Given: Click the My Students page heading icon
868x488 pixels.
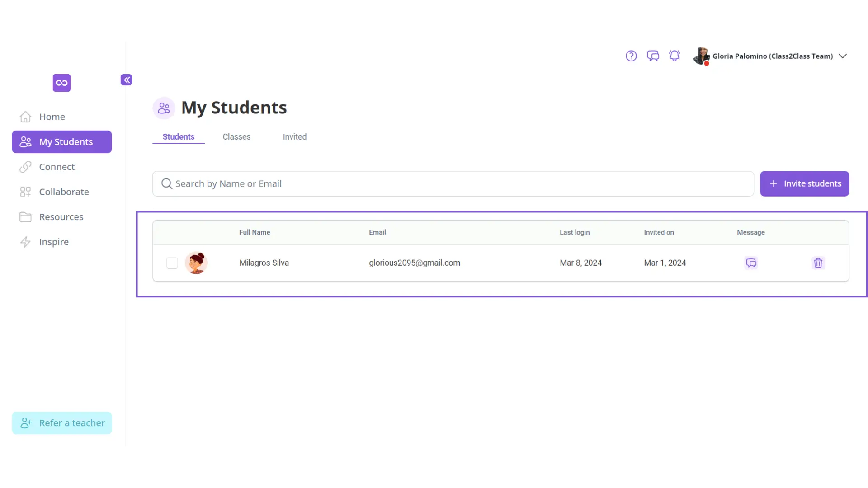Looking at the screenshot, I should [x=164, y=108].
